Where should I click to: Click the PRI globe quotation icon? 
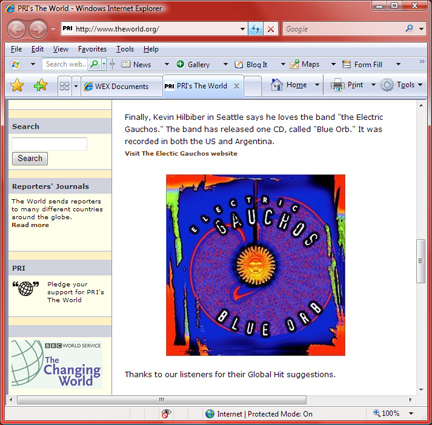click(26, 288)
